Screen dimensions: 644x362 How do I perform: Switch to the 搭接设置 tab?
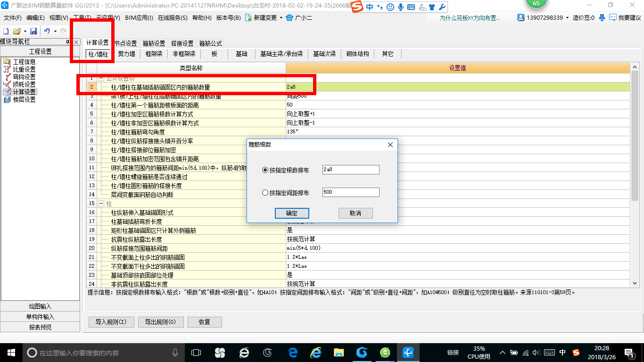(x=182, y=43)
